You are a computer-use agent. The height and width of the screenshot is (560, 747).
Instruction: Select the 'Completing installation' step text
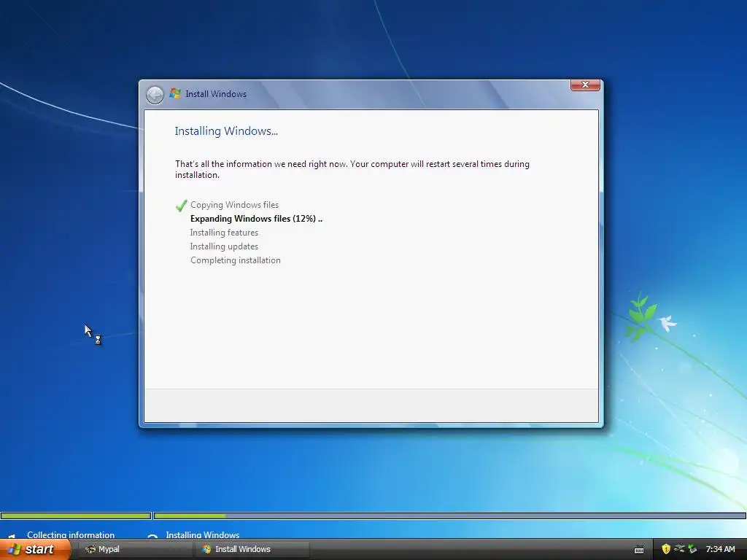236,260
